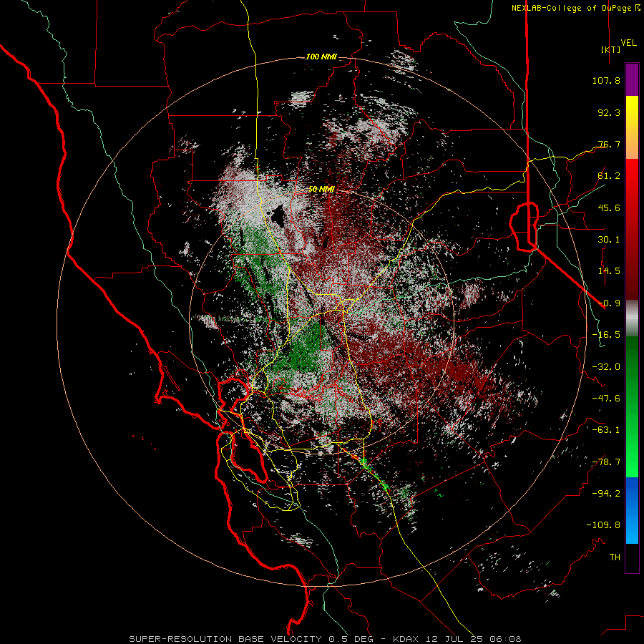The width and height of the screenshot is (644, 644).
Task: Click the 45.6 velocity scale value
Action: 609,208
